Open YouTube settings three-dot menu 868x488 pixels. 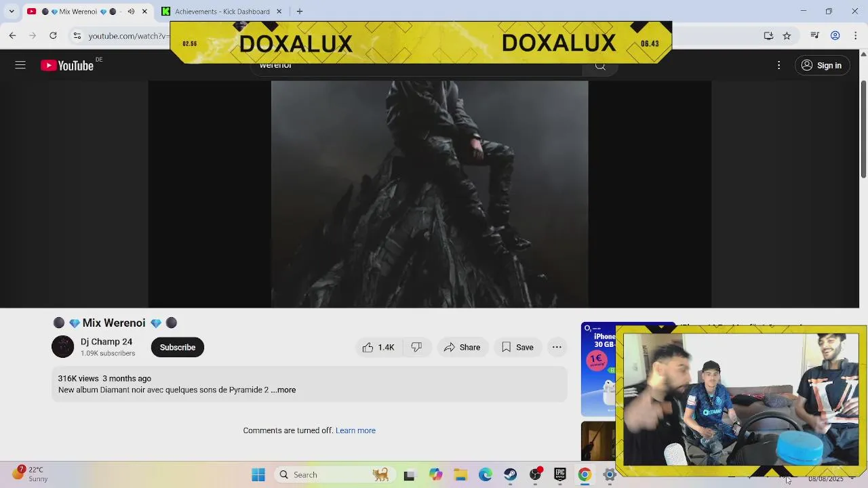pyautogui.click(x=778, y=65)
